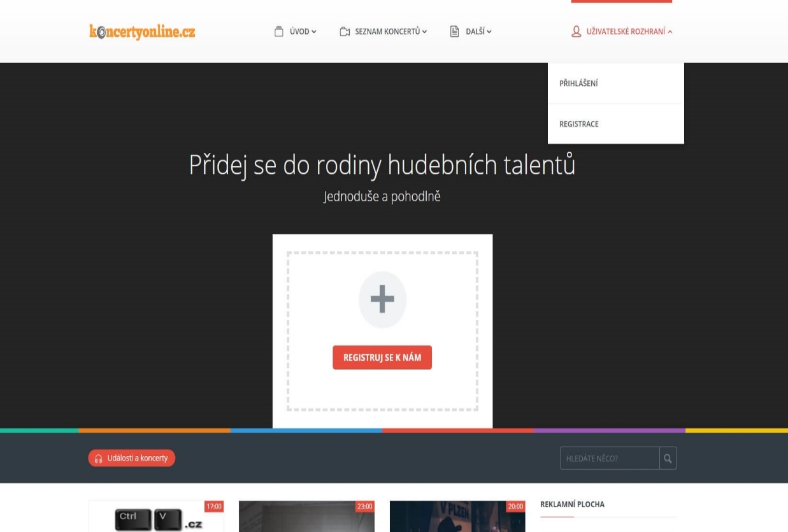
Task: Open the concert thumbnail labeled 23:00
Action: (x=306, y=517)
